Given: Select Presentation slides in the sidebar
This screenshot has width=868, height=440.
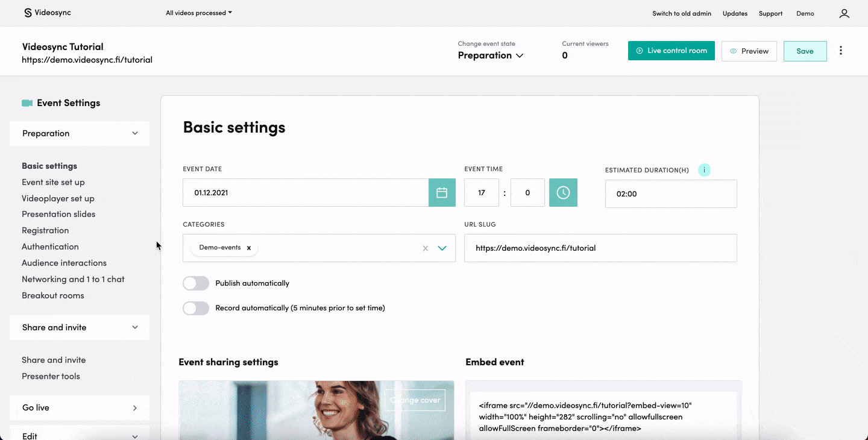Looking at the screenshot, I should [x=58, y=214].
